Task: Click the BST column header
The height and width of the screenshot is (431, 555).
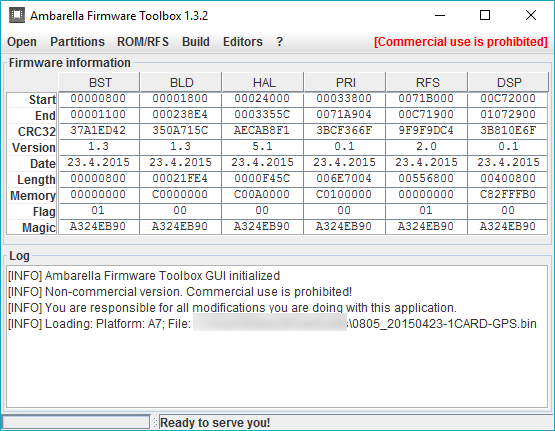Action: [x=99, y=82]
